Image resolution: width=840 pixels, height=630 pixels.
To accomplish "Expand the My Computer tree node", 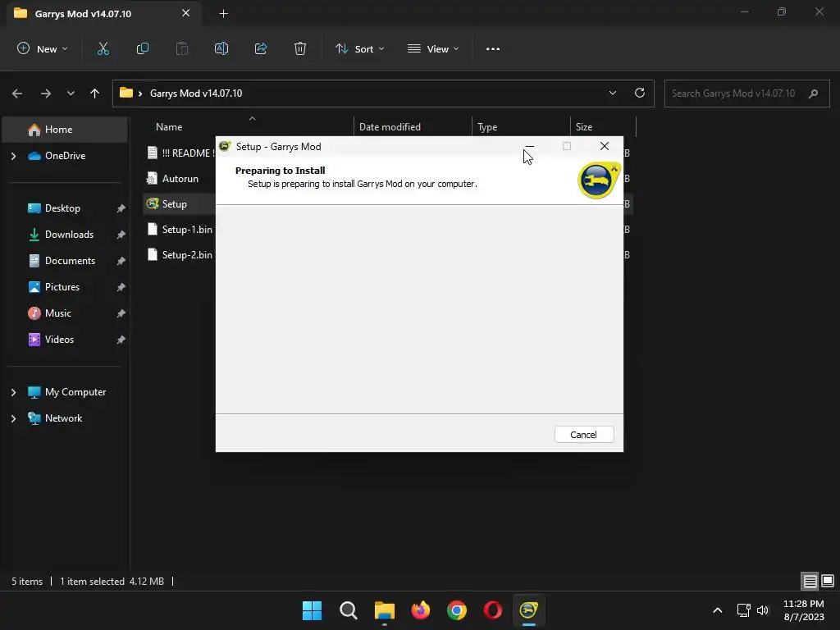I will coord(13,392).
